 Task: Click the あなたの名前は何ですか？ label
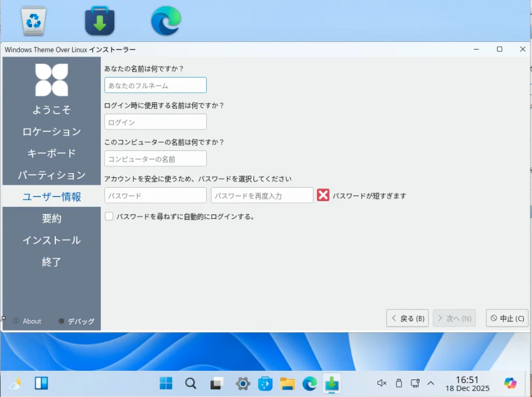coord(144,69)
